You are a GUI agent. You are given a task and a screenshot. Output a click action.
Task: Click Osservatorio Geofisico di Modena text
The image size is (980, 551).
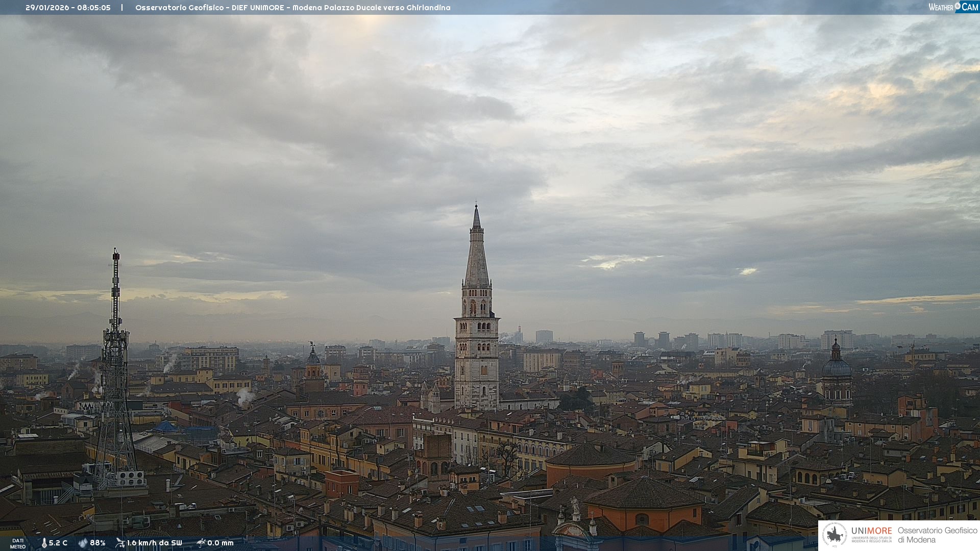[937, 535]
